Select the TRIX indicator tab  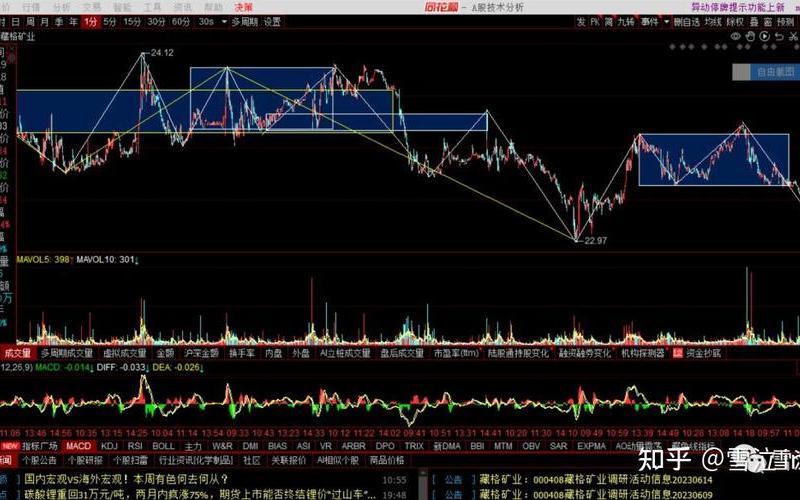(x=414, y=446)
